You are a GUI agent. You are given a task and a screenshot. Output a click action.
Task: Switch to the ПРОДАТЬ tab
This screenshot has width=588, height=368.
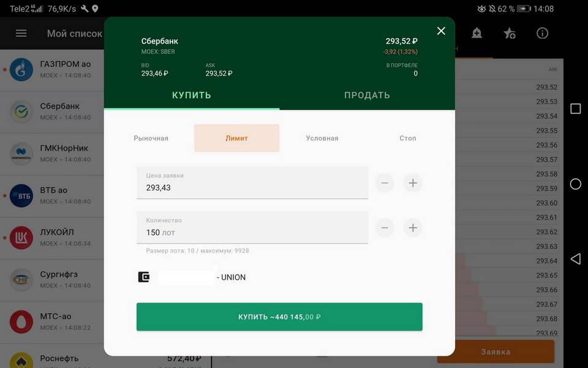click(x=367, y=96)
